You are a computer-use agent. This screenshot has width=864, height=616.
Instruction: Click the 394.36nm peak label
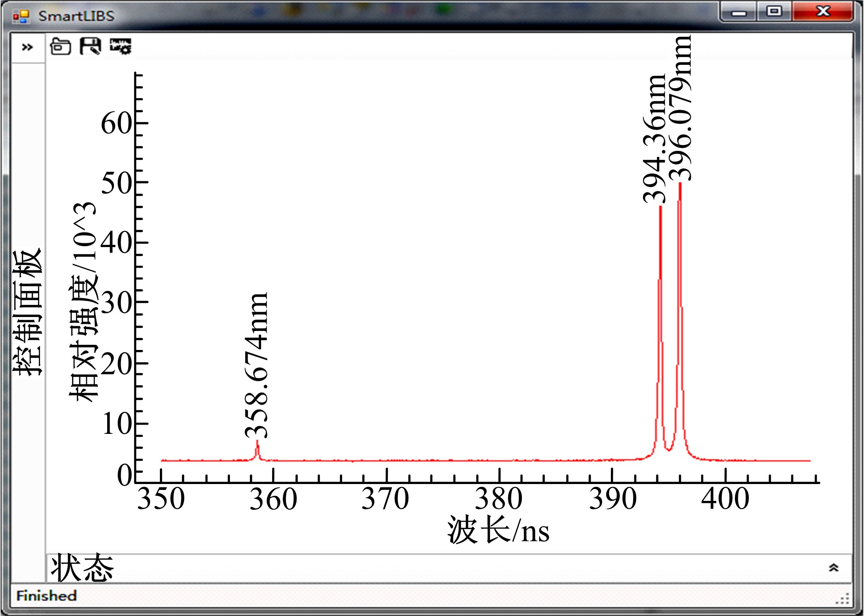tap(654, 139)
